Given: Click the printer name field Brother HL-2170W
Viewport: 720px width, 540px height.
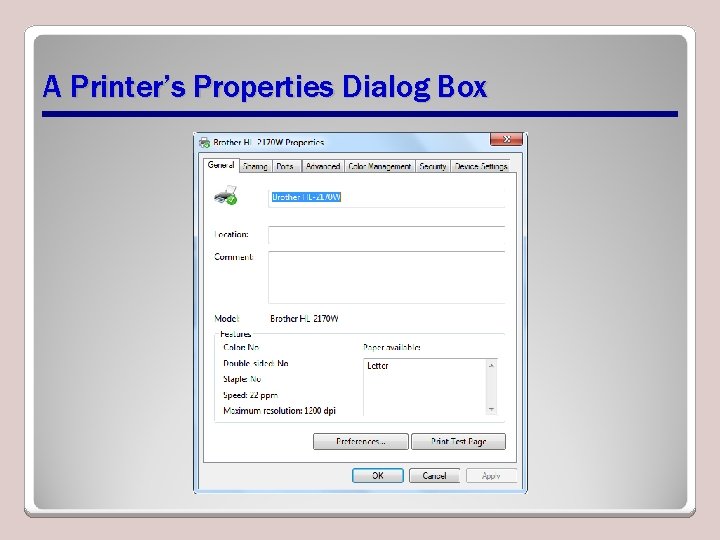Looking at the screenshot, I should coord(386,197).
